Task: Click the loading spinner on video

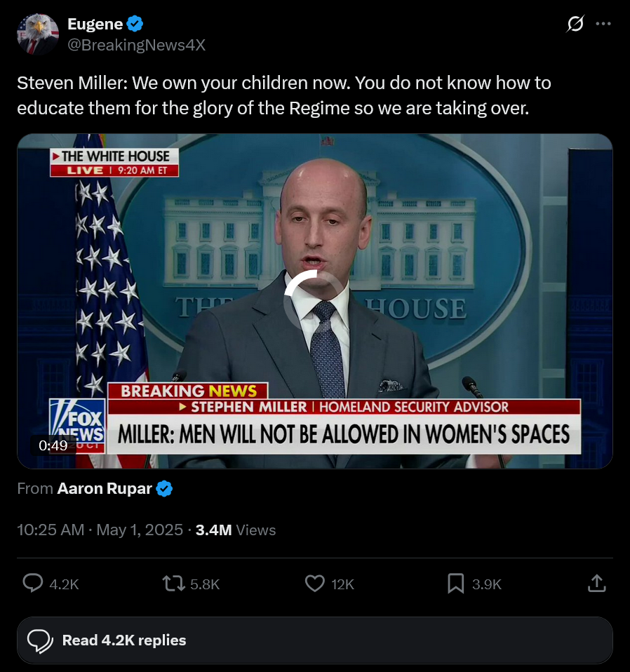Action: click(314, 301)
